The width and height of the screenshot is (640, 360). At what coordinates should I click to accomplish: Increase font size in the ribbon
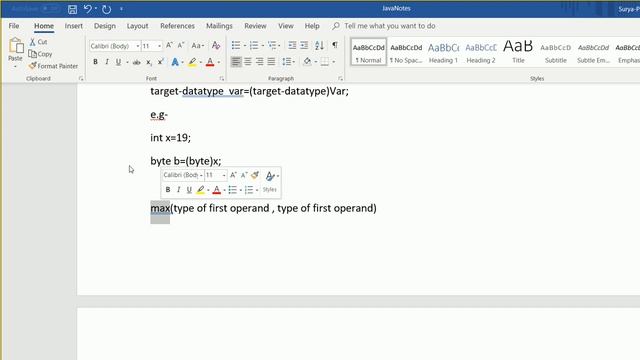tap(169, 45)
